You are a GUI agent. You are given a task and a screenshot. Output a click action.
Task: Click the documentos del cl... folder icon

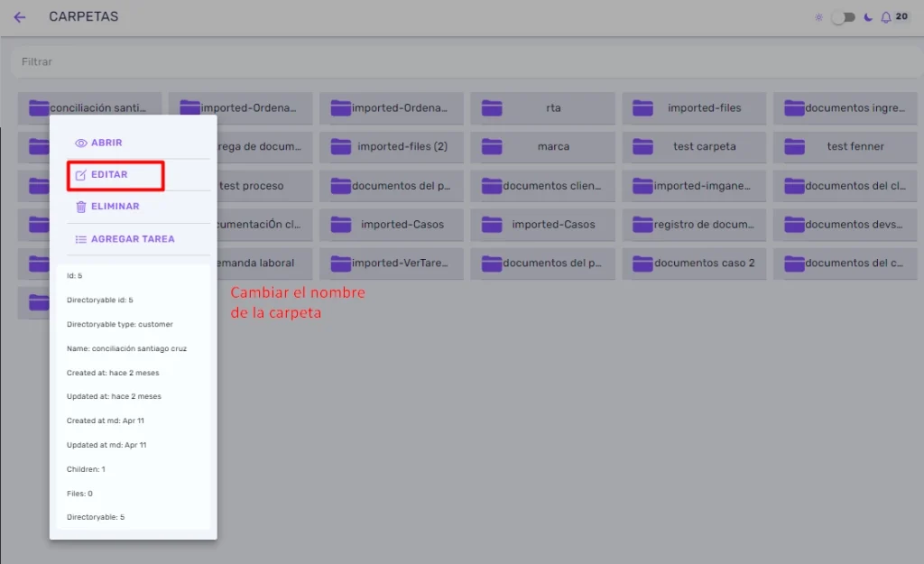tap(794, 186)
